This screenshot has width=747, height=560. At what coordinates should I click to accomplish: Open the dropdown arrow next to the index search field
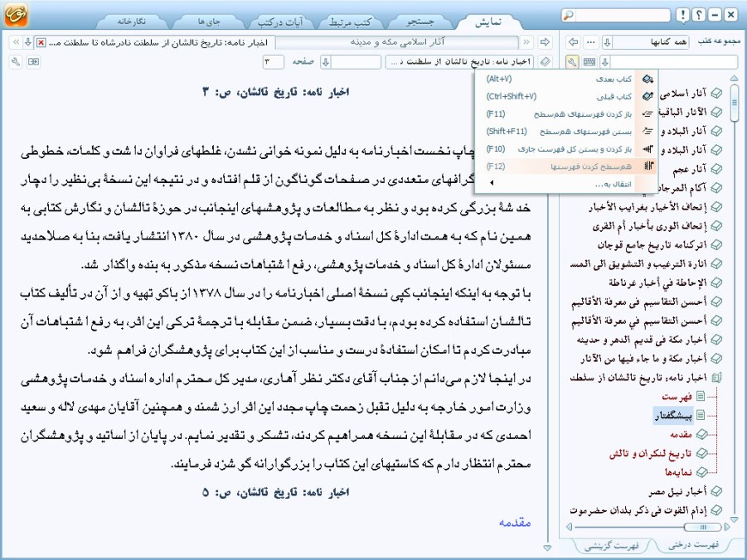pyautogui.click(x=605, y=62)
